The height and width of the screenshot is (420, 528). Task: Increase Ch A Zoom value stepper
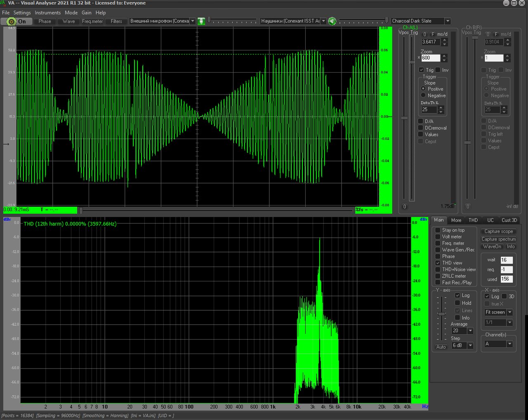pos(444,56)
